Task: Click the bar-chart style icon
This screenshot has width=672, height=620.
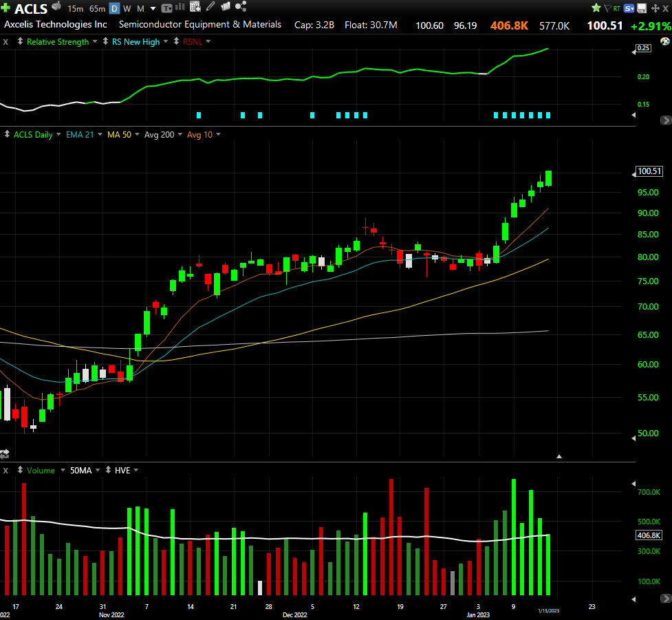Action: (x=180, y=6)
